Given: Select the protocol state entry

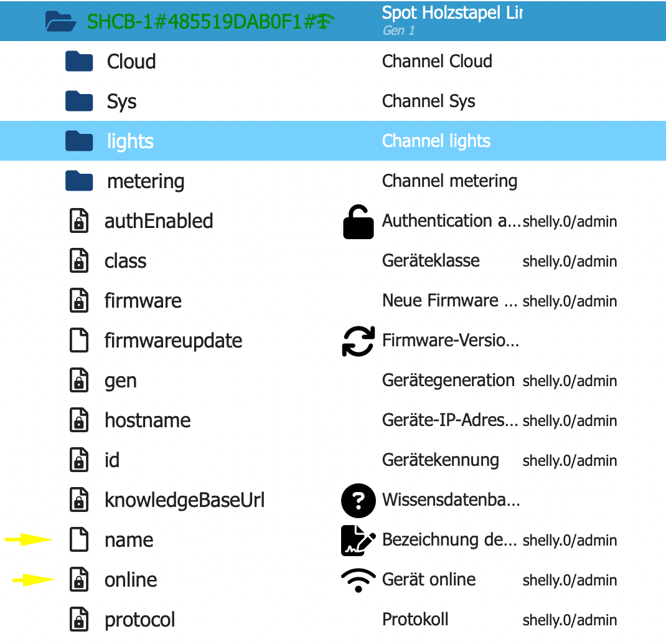Looking at the screenshot, I should coord(139,620).
